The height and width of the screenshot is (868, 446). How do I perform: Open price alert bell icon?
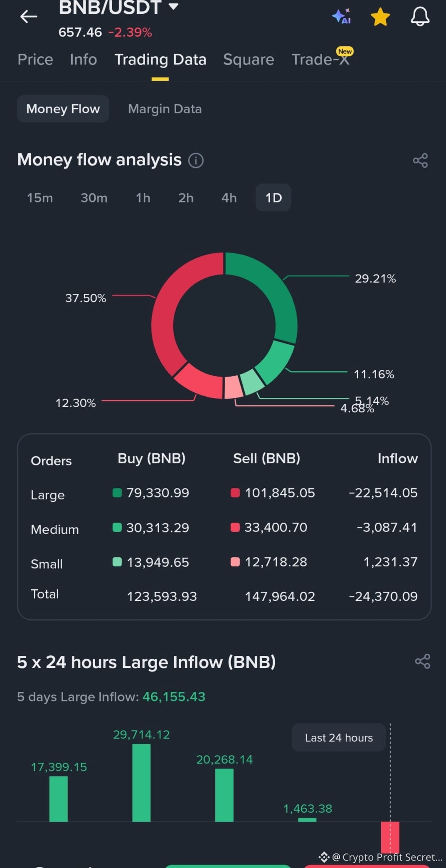(420, 17)
